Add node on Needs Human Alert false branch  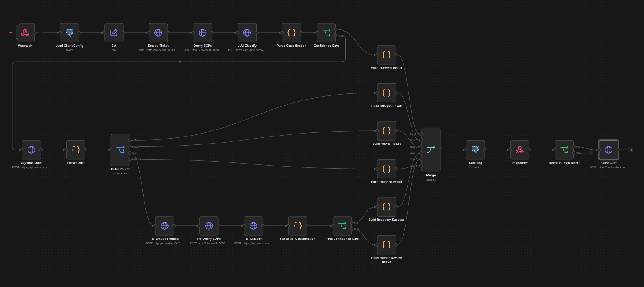pos(591,153)
